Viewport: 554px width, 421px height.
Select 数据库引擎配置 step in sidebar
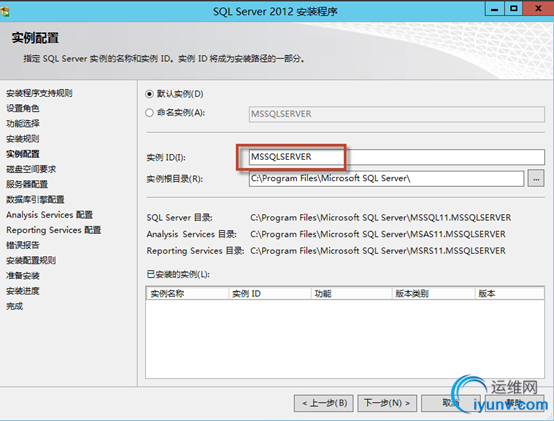pos(35,200)
